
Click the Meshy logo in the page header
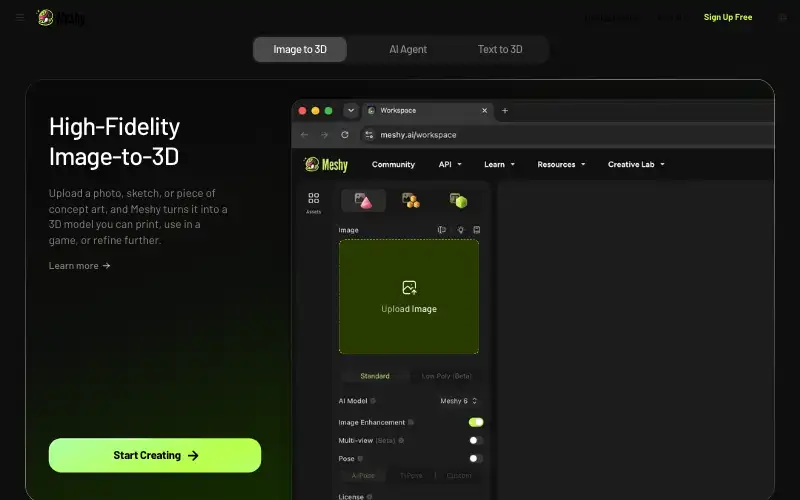click(x=61, y=18)
